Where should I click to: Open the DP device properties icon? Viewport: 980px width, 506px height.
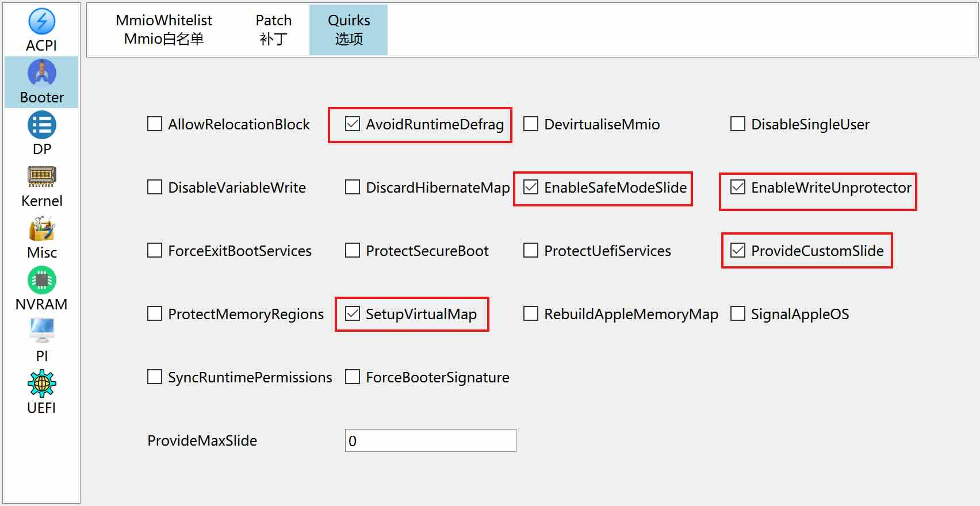pyautogui.click(x=41, y=125)
